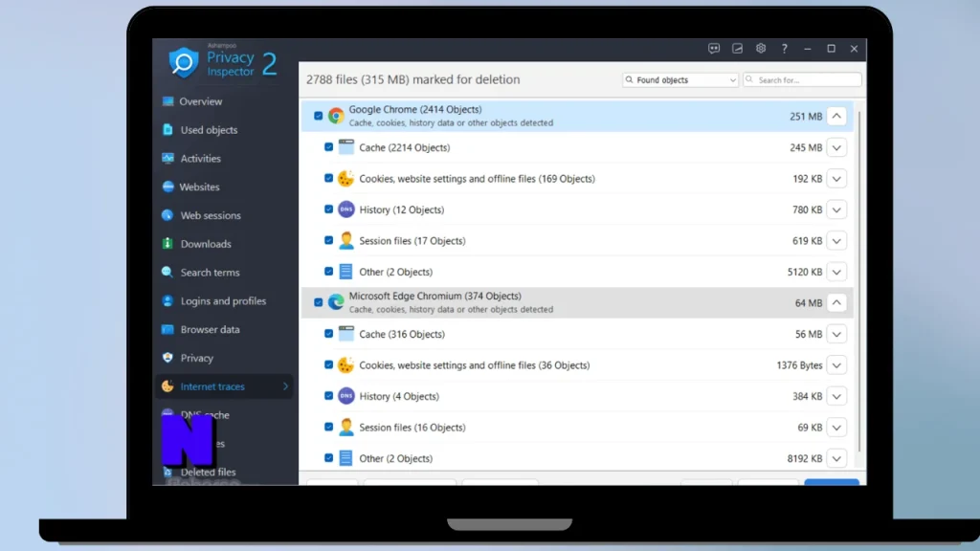Click Chrome History DNS icon

click(x=346, y=209)
